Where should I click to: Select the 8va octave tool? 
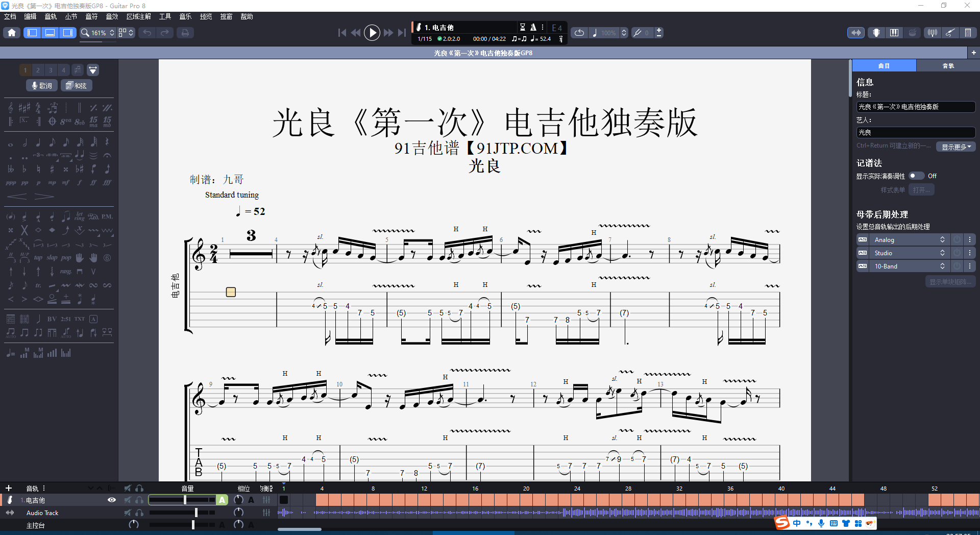66,121
